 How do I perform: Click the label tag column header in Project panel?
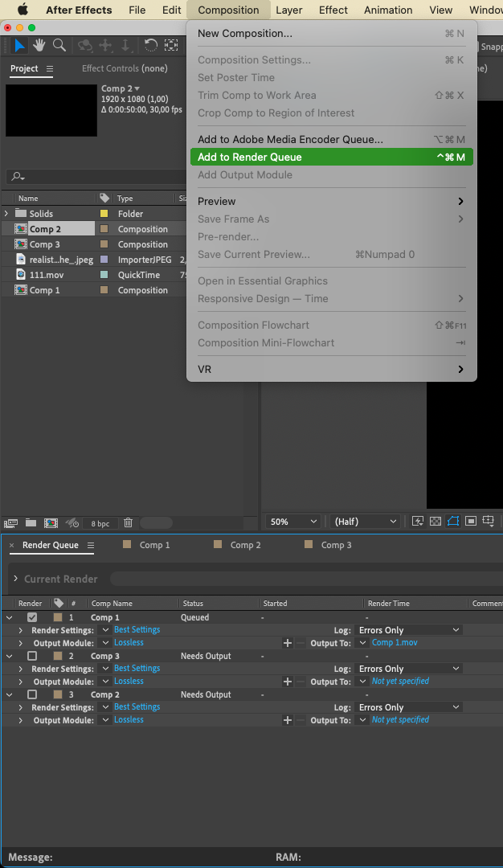click(104, 199)
